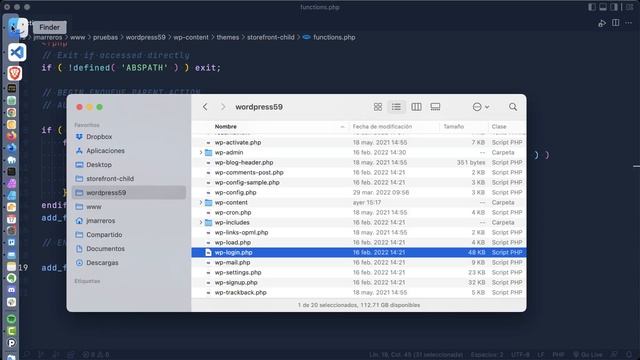The width and height of the screenshot is (640, 360).
Task: Sort by Clase column header
Action: tap(499, 127)
